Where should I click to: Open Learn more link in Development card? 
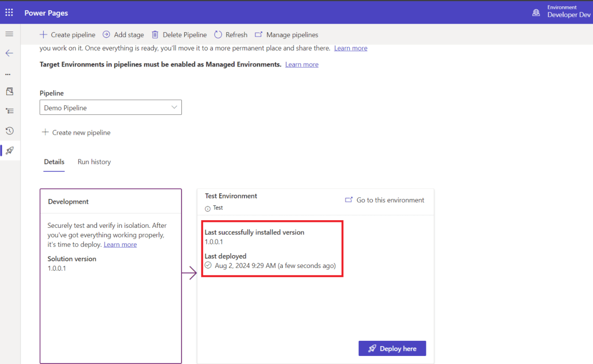coord(120,244)
